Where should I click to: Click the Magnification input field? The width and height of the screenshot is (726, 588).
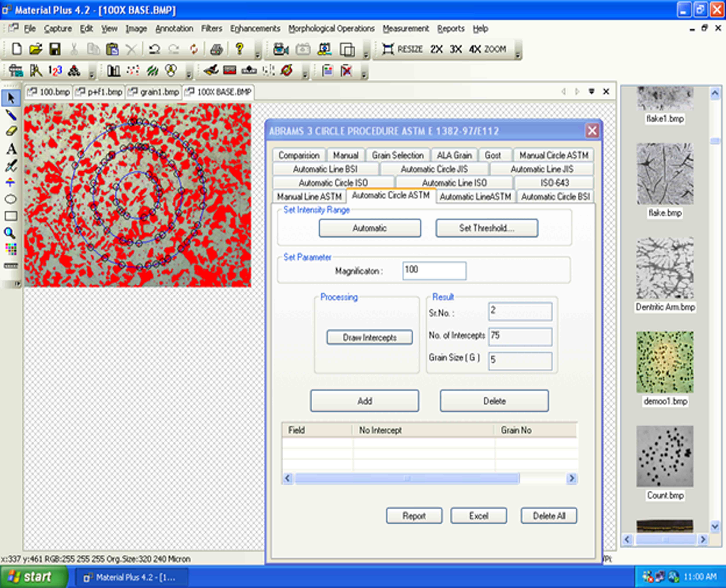click(x=434, y=271)
